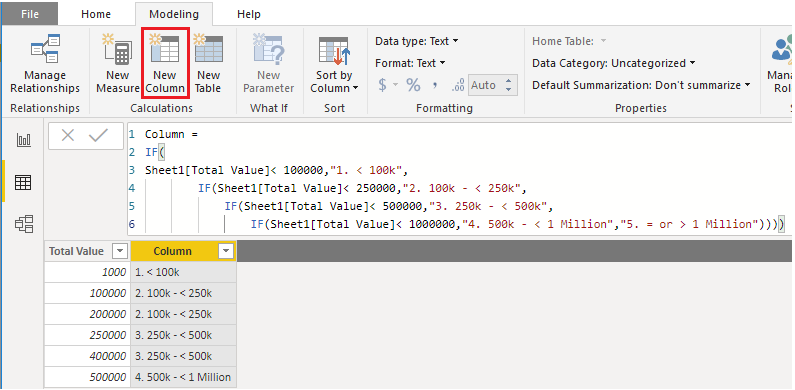Open the File tab
This screenshot has height=390, width=795.
coord(30,14)
